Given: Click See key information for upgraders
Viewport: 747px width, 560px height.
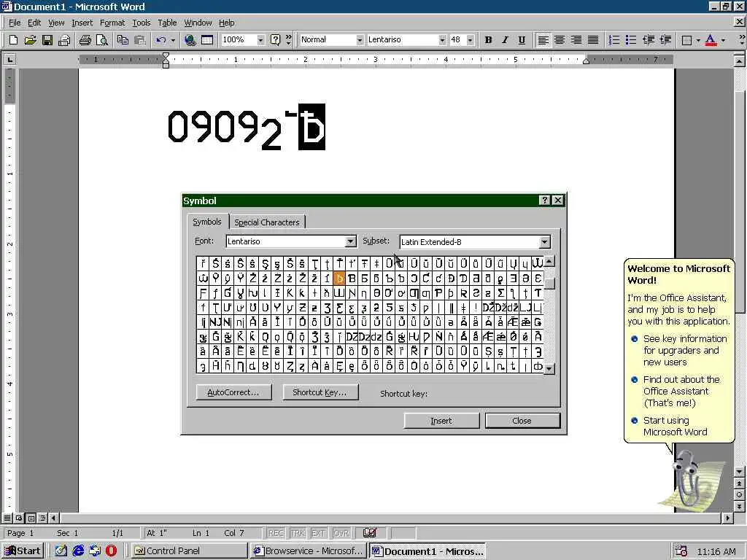Looking at the screenshot, I should point(685,351).
